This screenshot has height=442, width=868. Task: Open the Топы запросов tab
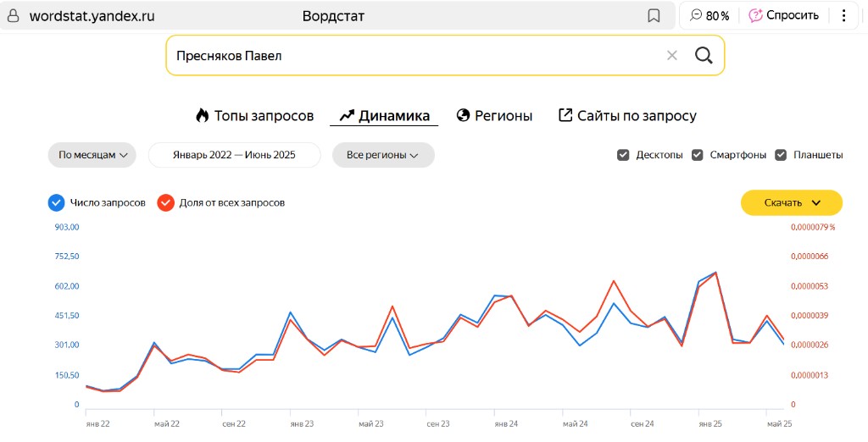254,116
